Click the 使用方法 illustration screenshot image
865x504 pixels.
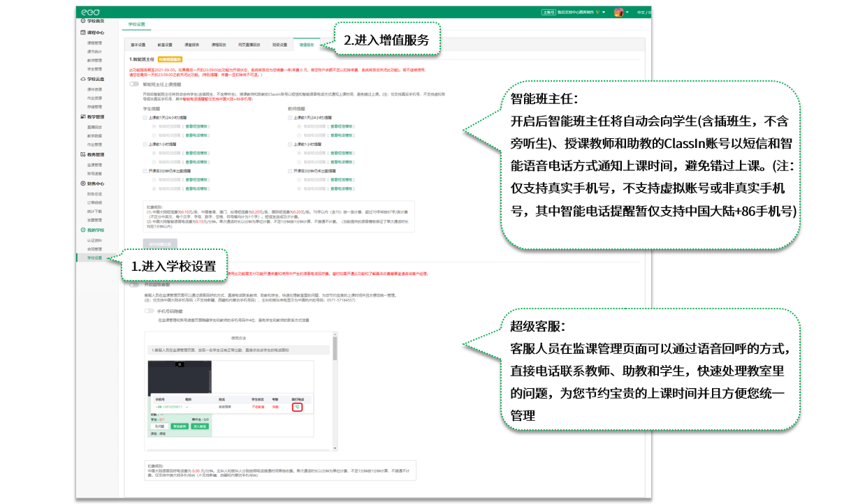point(231,398)
